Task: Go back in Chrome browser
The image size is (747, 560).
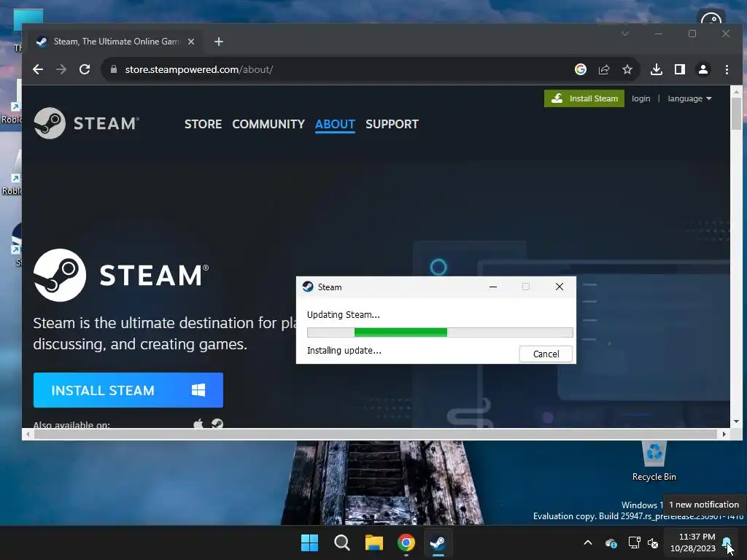Action: click(x=38, y=69)
